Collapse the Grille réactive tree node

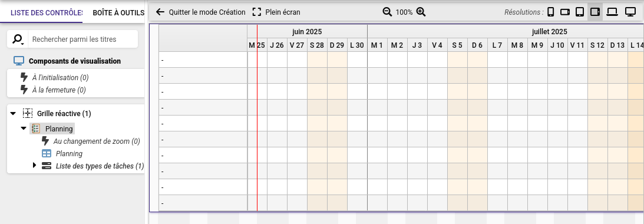(x=13, y=113)
